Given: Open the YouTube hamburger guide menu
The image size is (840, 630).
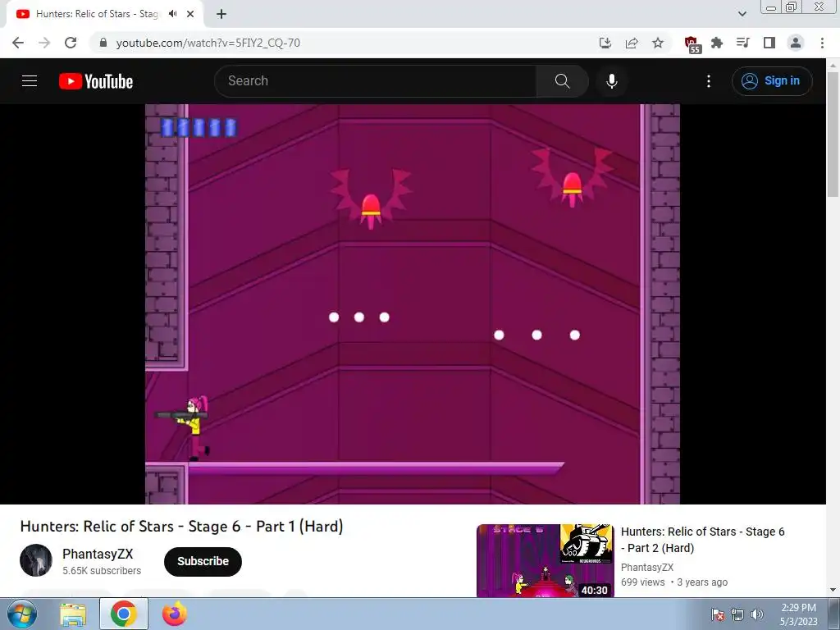Looking at the screenshot, I should point(30,81).
